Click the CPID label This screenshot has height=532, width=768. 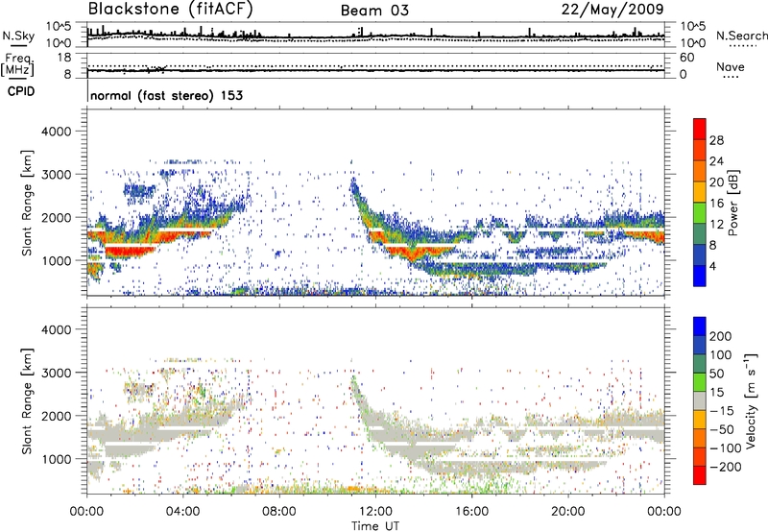point(21,91)
